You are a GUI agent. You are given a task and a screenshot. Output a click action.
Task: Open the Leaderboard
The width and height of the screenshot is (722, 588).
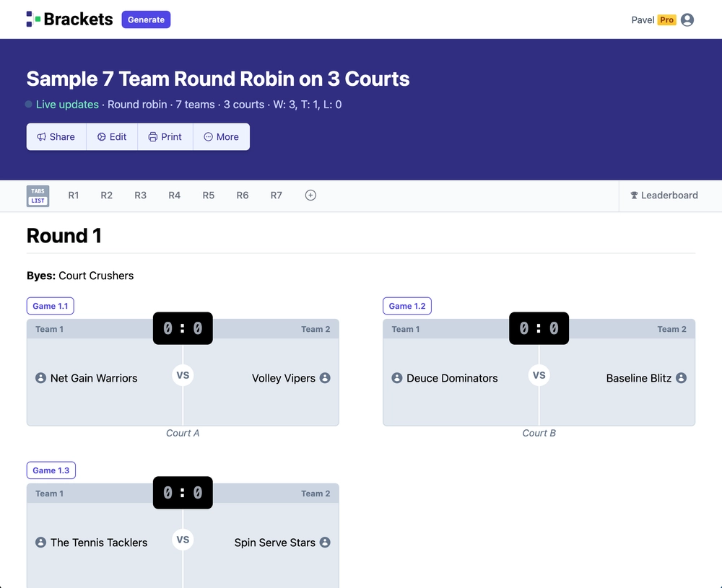tap(664, 195)
